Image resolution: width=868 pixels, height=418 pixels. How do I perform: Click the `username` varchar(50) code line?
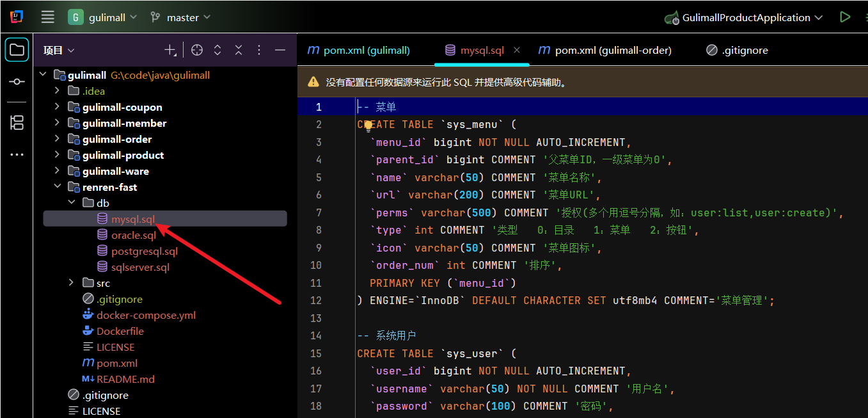(x=522, y=389)
